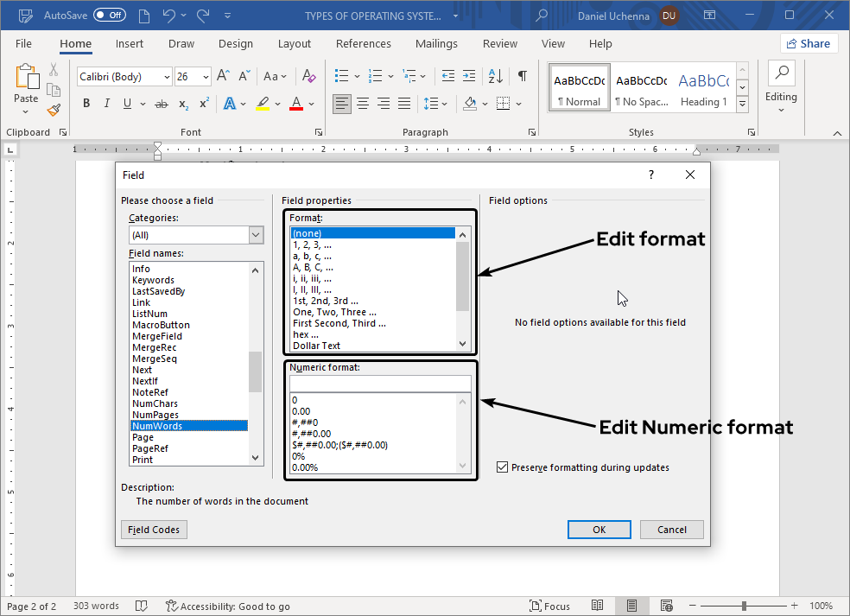Viewport: 850px width, 616px height.
Task: Click the Bold formatting icon
Action: (86, 104)
